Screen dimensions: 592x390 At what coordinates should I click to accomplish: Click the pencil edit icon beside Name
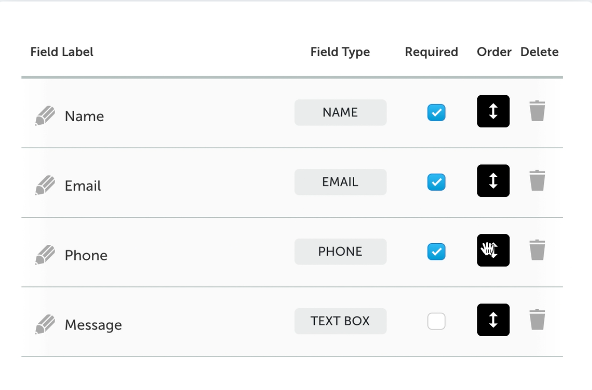pyautogui.click(x=45, y=116)
